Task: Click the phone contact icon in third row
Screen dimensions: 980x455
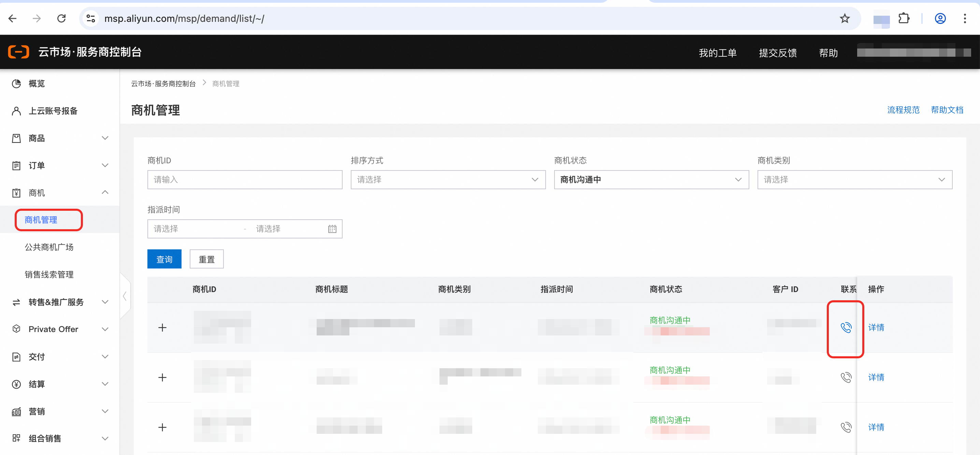Action: [846, 427]
